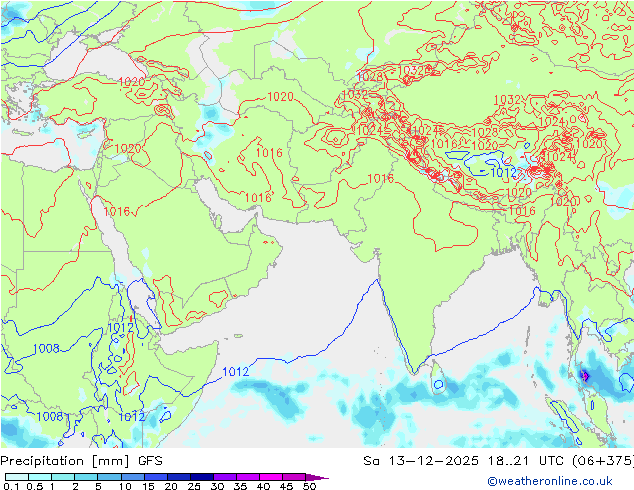Screen dimensions: 634x490
Task: Click the '50' legend scale label
Action: 310,486
